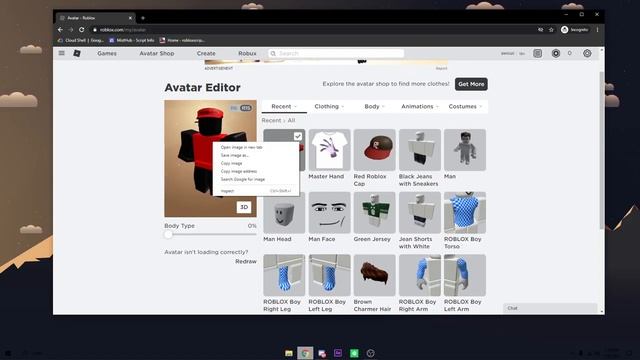
Task: Open the Create nav link
Action: [206, 53]
